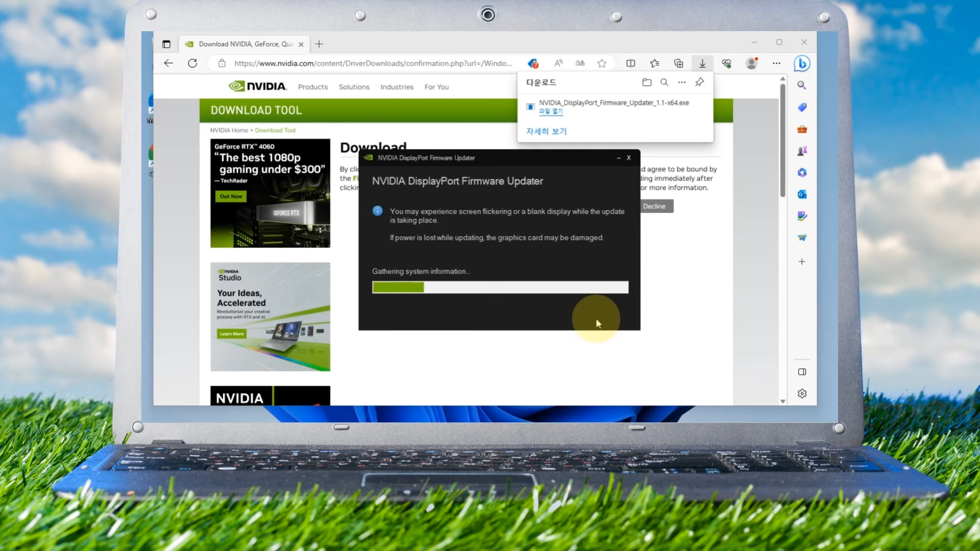The width and height of the screenshot is (980, 551).
Task: Close the Download NVIDIA tab
Action: point(301,44)
